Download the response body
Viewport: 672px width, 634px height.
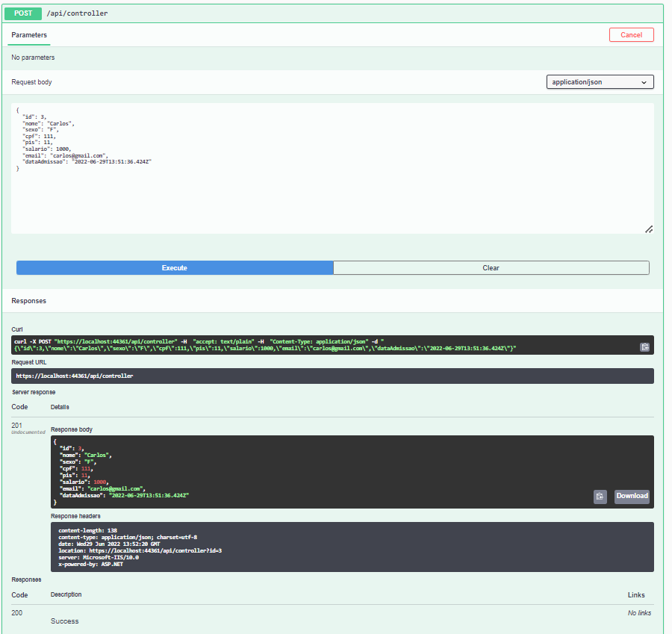[632, 496]
